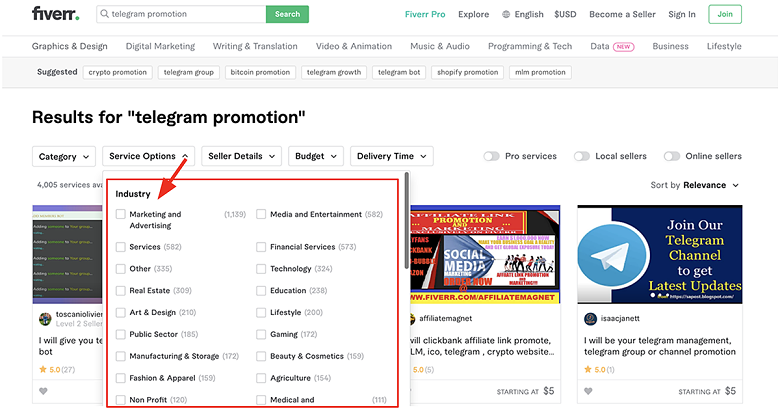Open Lifestyle category menu
780x410 pixels.
724,46
